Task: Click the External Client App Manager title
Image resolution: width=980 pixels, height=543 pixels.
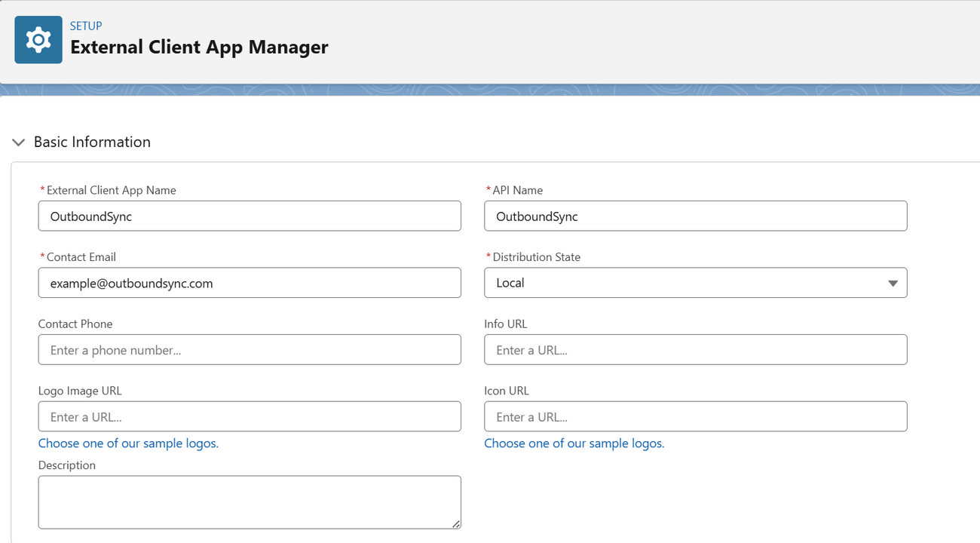Action: click(x=199, y=47)
